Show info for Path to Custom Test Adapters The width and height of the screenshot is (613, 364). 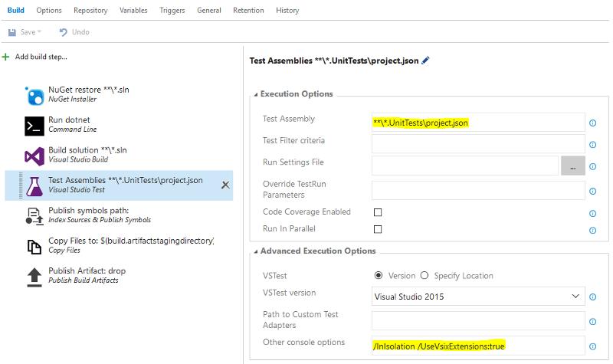click(592, 322)
